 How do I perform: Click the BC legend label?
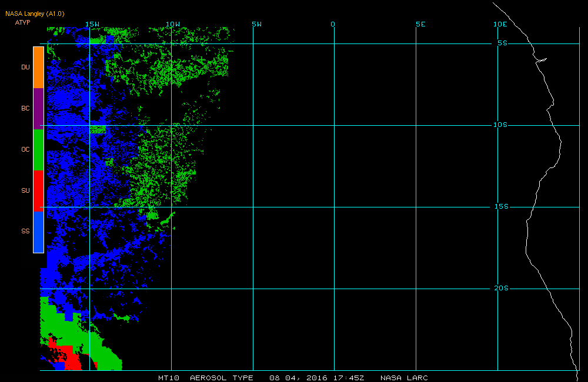click(x=25, y=108)
